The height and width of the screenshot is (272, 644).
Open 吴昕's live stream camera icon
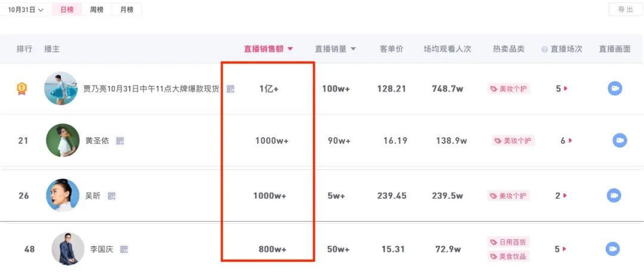(x=614, y=195)
